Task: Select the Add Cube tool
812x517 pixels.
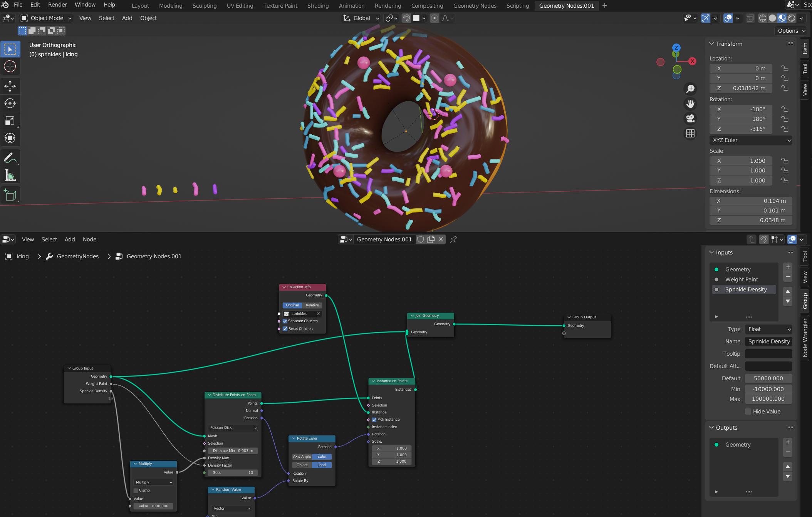Action: click(10, 195)
